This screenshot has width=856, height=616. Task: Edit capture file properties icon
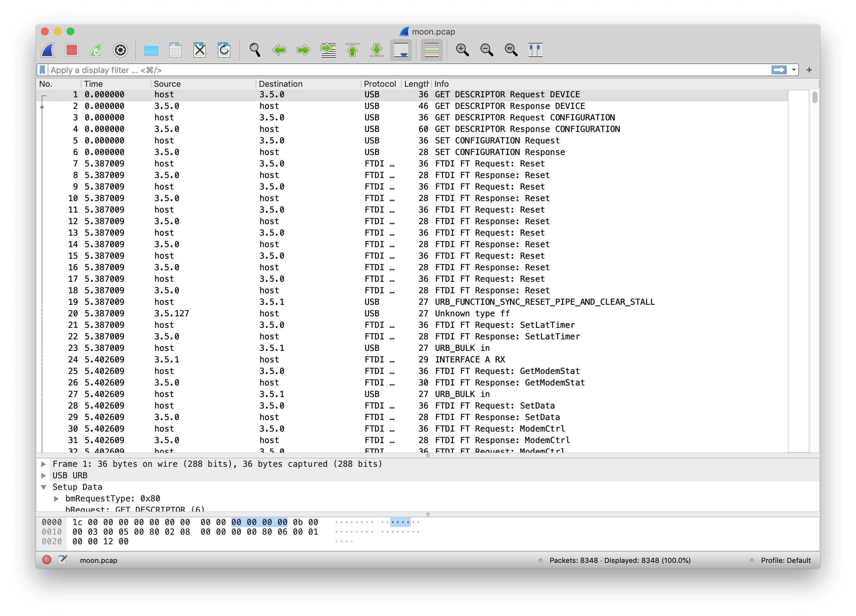[63, 560]
